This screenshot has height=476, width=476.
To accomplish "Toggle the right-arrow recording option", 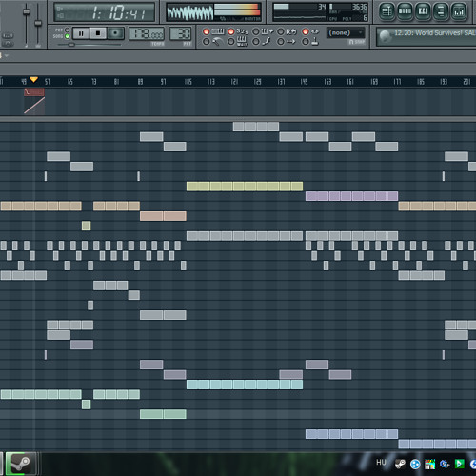I will tap(287, 42).
